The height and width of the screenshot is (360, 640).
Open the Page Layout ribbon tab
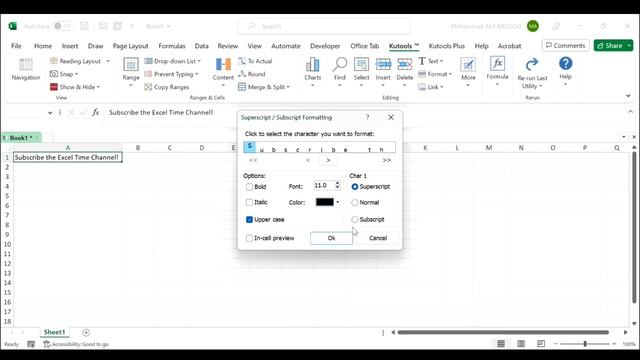pos(131,46)
